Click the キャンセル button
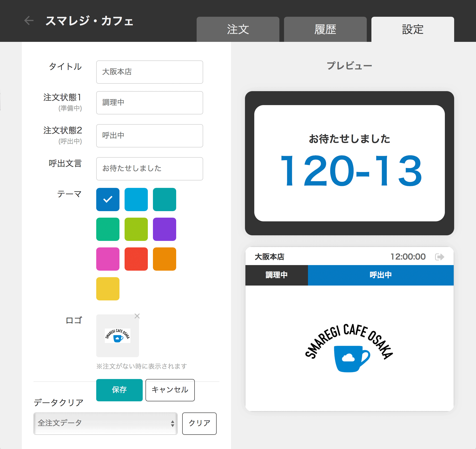 (x=170, y=390)
